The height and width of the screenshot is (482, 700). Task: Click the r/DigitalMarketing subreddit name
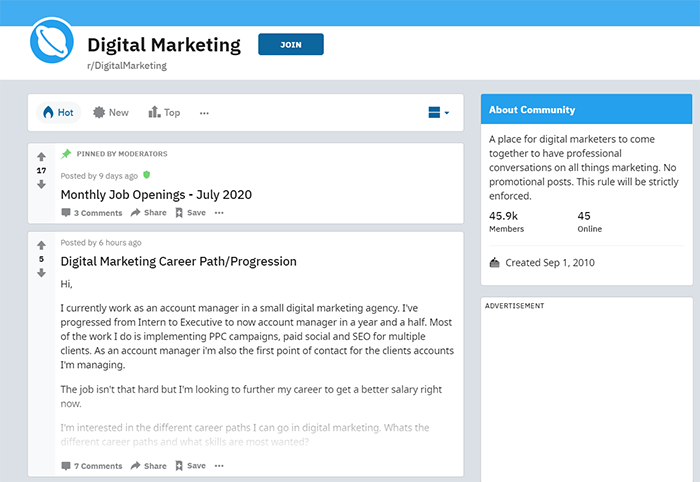pos(127,66)
